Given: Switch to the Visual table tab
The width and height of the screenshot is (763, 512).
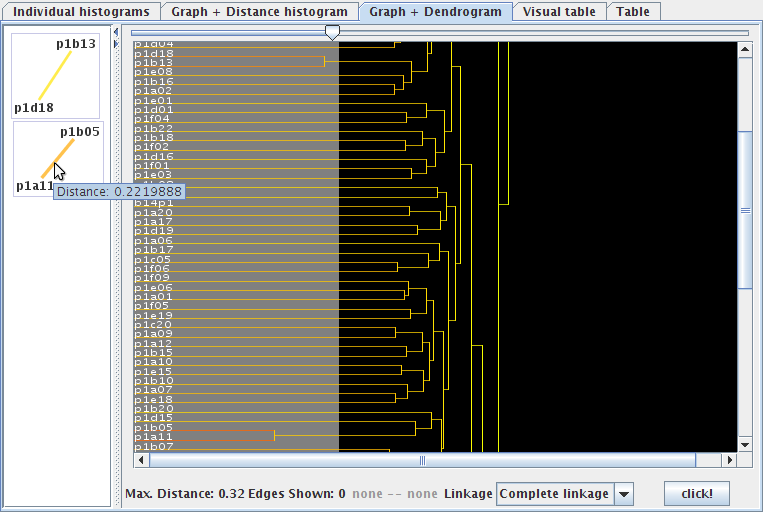Looking at the screenshot, I should (559, 12).
